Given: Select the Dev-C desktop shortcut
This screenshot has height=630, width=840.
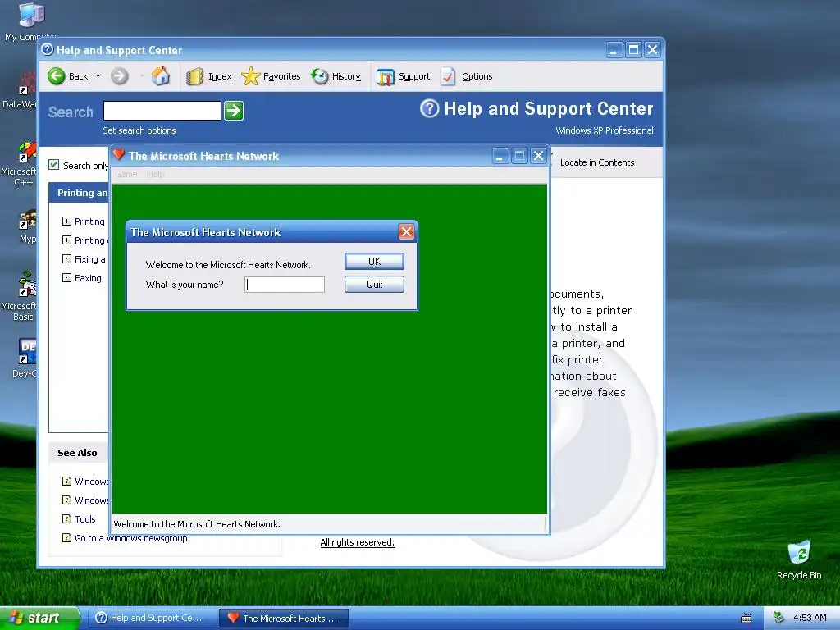Looking at the screenshot, I should point(24,358).
